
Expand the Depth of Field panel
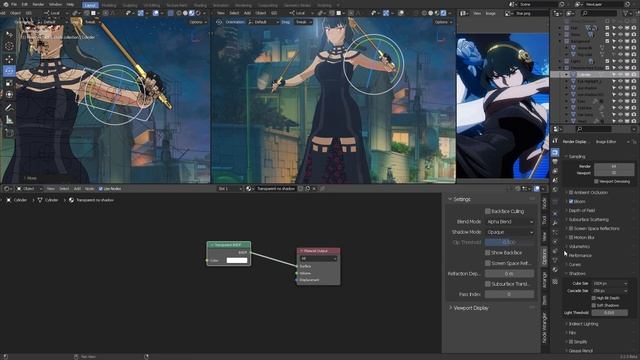[x=581, y=211]
